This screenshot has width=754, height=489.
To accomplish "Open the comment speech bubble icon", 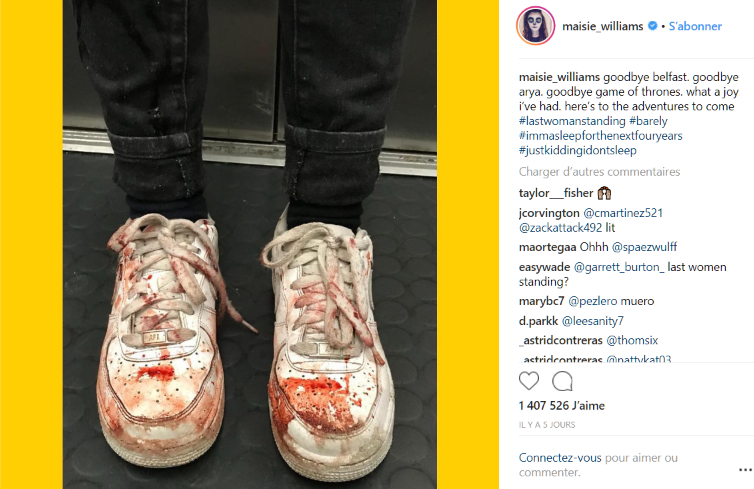I will (562, 381).
